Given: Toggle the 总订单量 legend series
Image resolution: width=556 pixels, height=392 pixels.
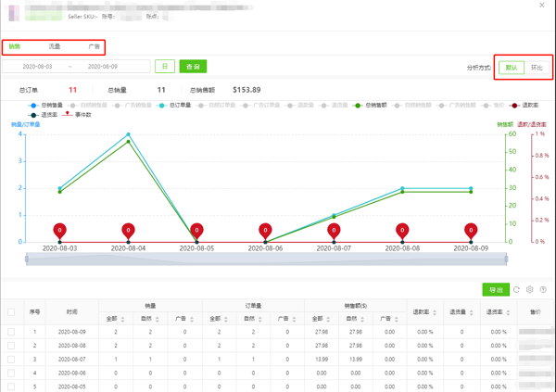Looking at the screenshot, I should [x=174, y=106].
